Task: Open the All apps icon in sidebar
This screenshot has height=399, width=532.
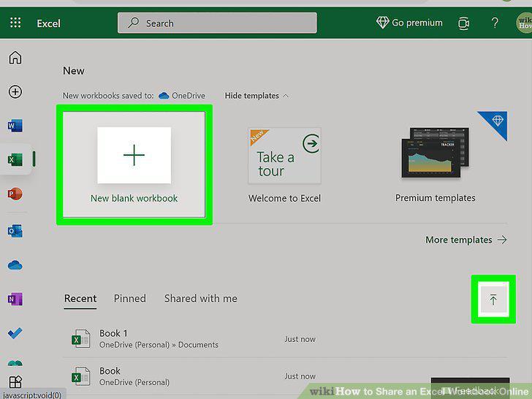Action: pyautogui.click(x=15, y=382)
